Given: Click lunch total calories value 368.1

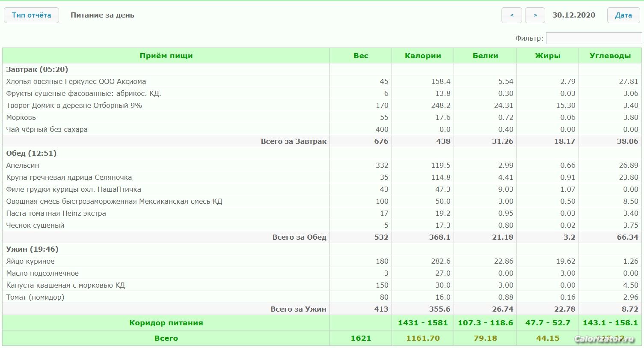Looking at the screenshot, I should coord(439,237).
